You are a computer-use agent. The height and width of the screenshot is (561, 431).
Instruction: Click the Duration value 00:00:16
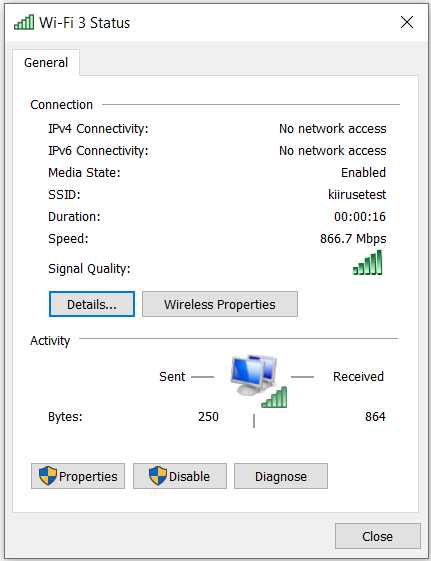click(x=360, y=216)
